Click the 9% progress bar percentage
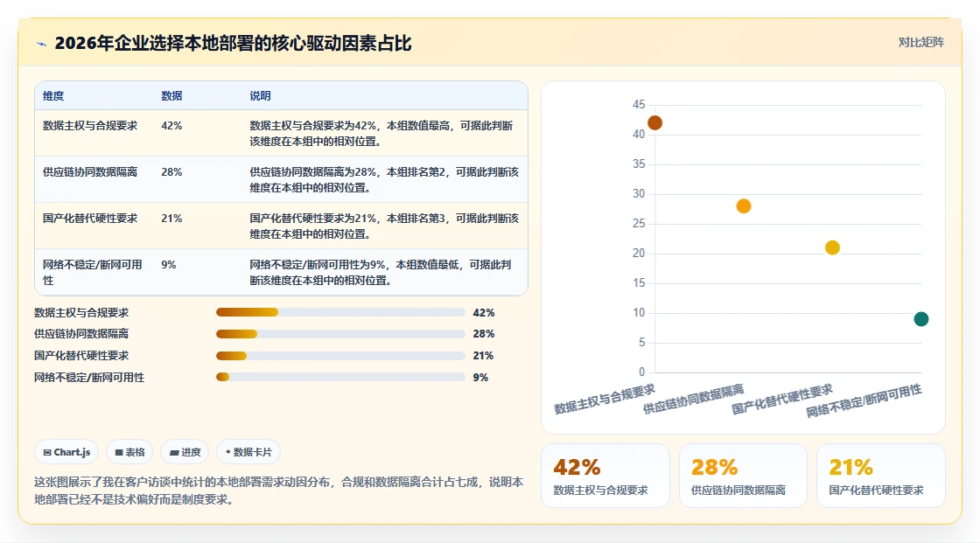Image resolution: width=980 pixels, height=543 pixels. (480, 378)
